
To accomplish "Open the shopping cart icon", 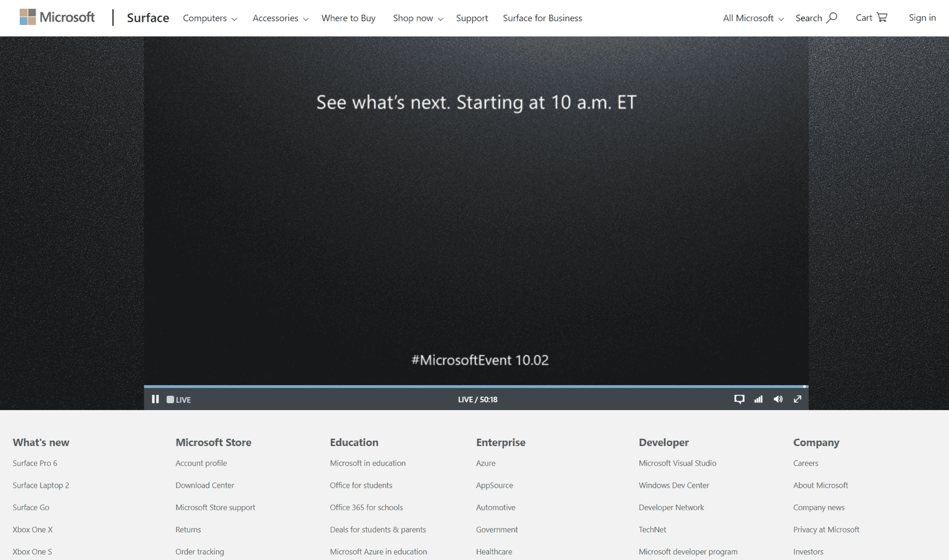I will coord(882,18).
